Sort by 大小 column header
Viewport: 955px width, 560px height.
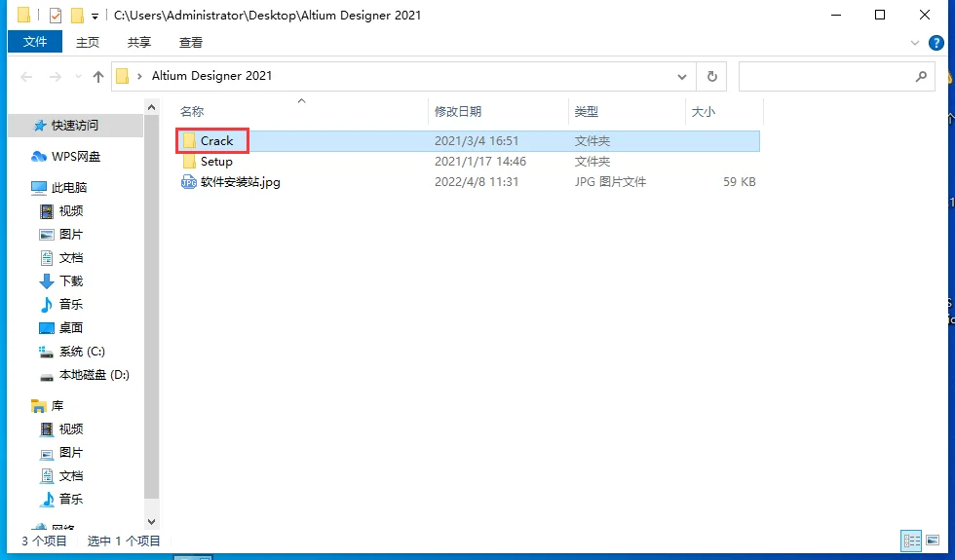(x=704, y=111)
